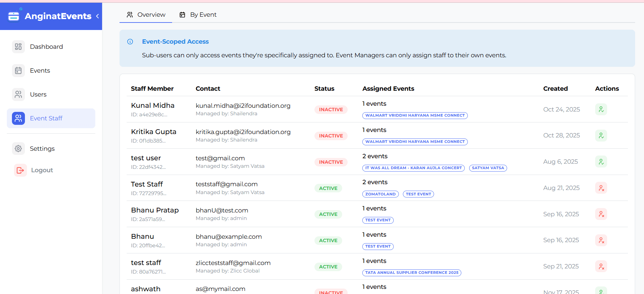Click the Logout icon
644x294 pixels.
[20, 170]
